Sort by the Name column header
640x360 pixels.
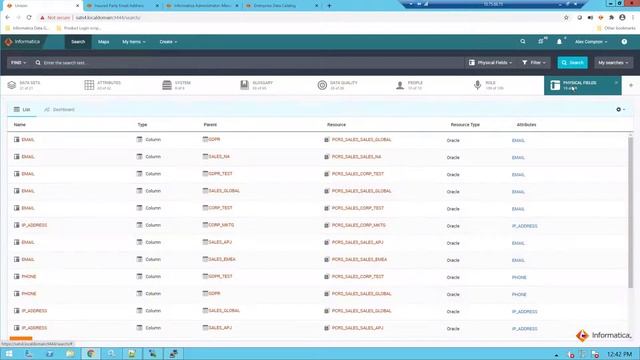click(x=20, y=124)
